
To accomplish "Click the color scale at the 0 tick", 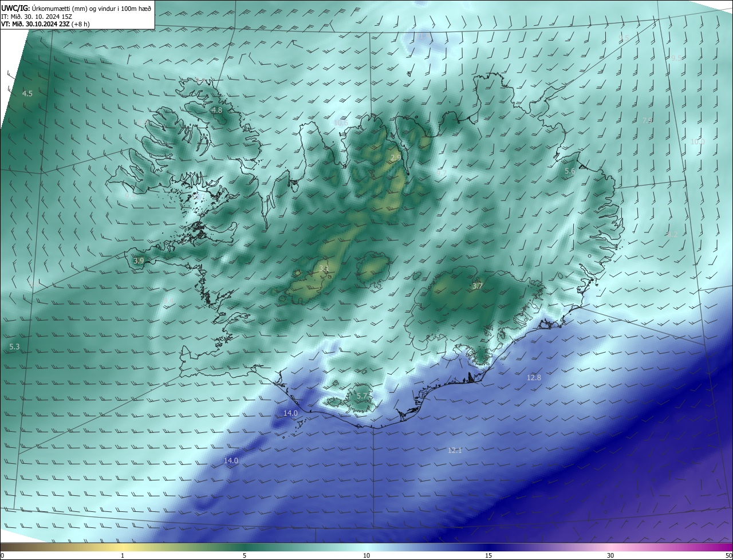I will click(x=2, y=555).
